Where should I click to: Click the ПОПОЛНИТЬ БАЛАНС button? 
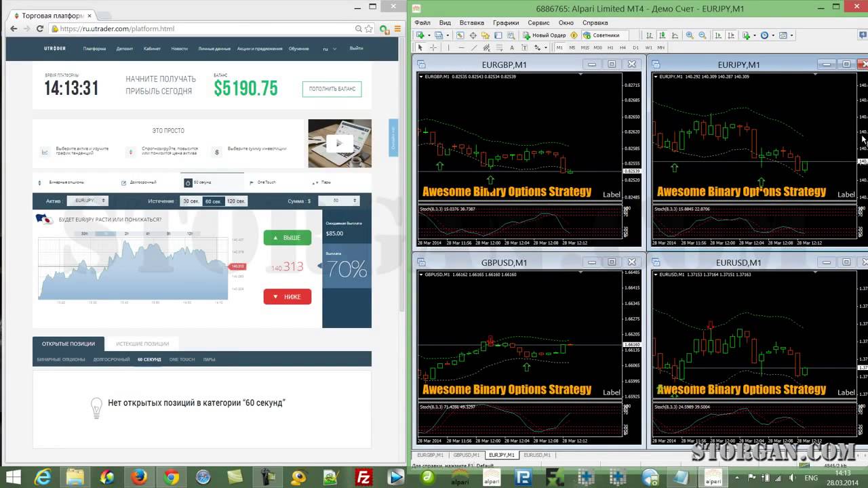click(x=332, y=89)
